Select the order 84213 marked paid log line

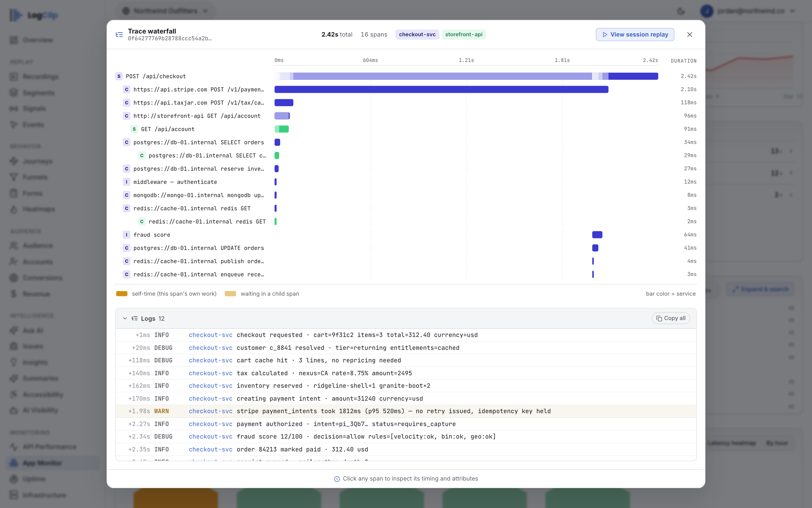pyautogui.click(x=406, y=449)
